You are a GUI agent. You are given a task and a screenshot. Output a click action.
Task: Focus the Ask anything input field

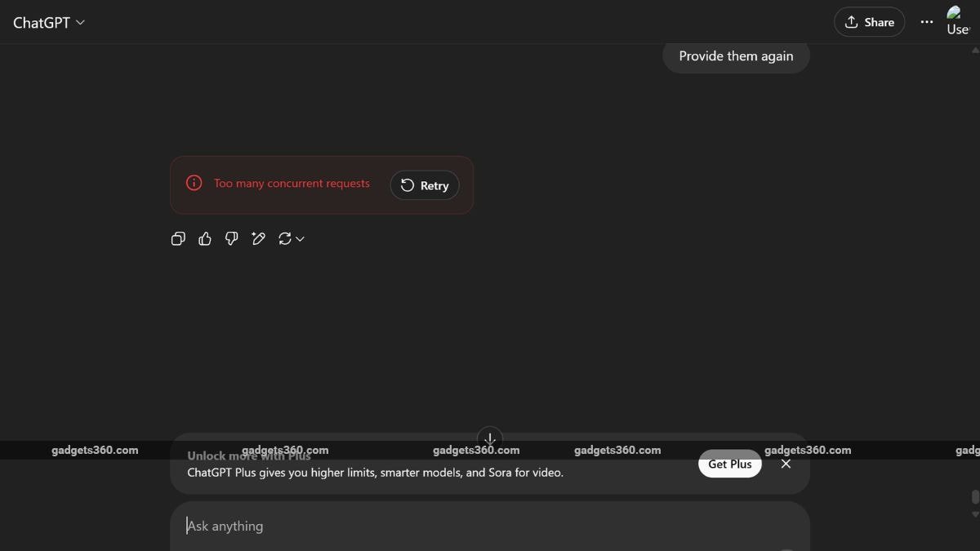(490, 527)
